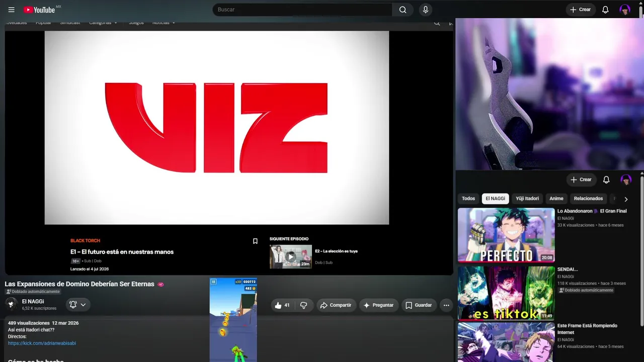Click the Preguntar button
Image resolution: width=644 pixels, height=362 pixels.
pyautogui.click(x=379, y=305)
